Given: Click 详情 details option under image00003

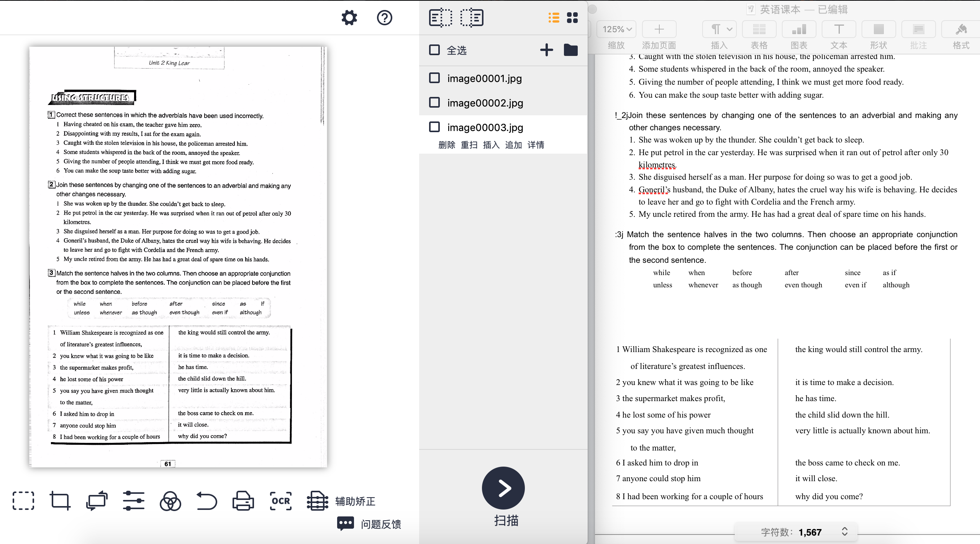Looking at the screenshot, I should [x=536, y=145].
